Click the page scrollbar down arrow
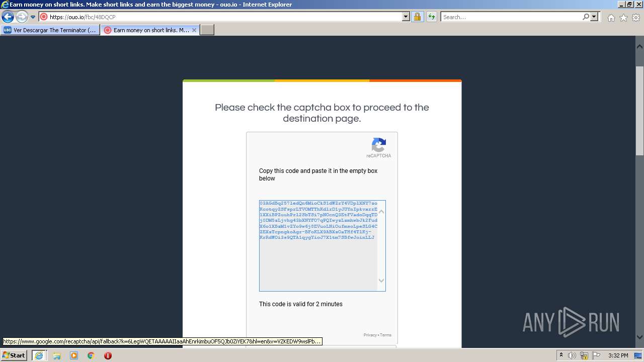The width and height of the screenshot is (644, 362). coord(639,337)
